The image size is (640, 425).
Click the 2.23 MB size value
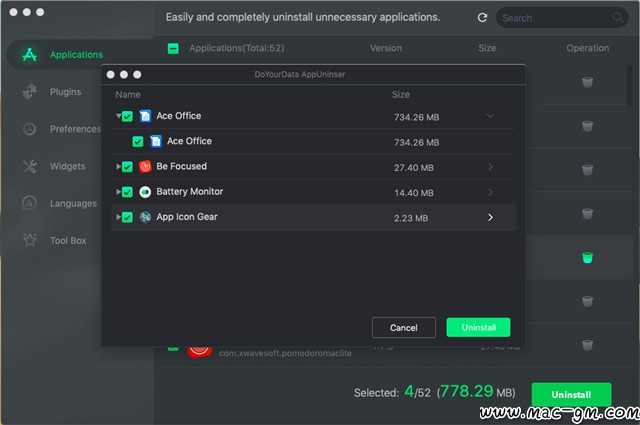coord(411,218)
